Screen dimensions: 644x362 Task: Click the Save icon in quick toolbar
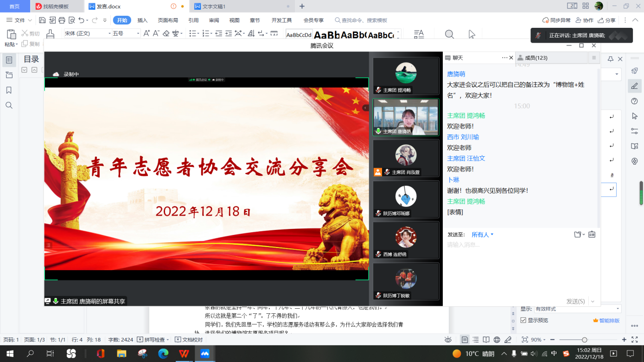point(42,20)
